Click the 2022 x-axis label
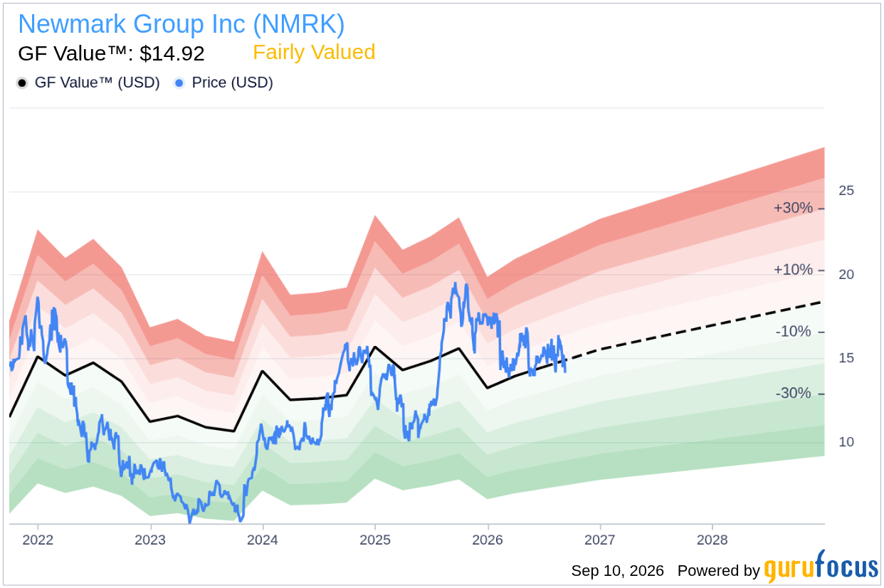 pyautogui.click(x=38, y=540)
